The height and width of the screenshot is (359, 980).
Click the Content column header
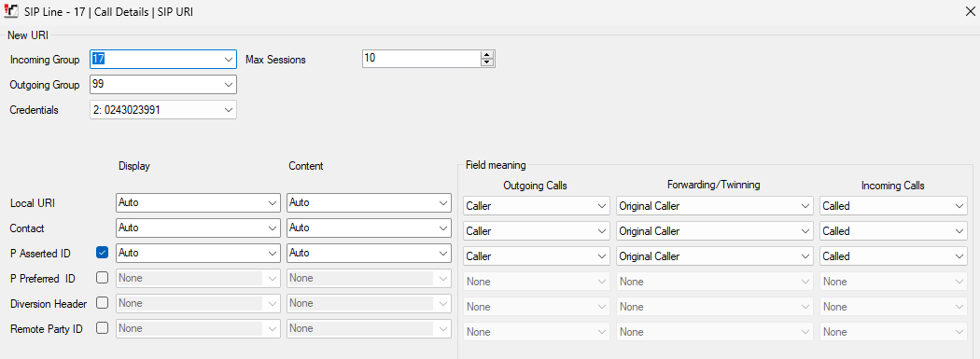click(x=305, y=166)
